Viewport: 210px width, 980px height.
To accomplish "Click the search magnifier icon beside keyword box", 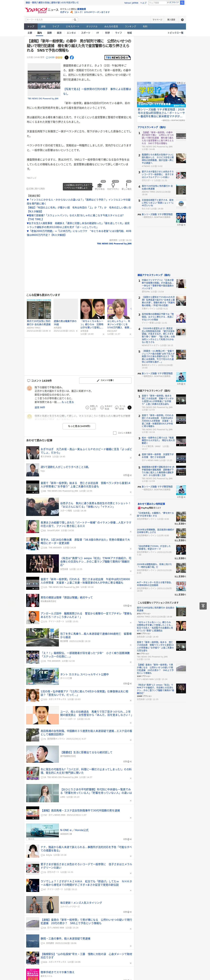I will (75, 20).
